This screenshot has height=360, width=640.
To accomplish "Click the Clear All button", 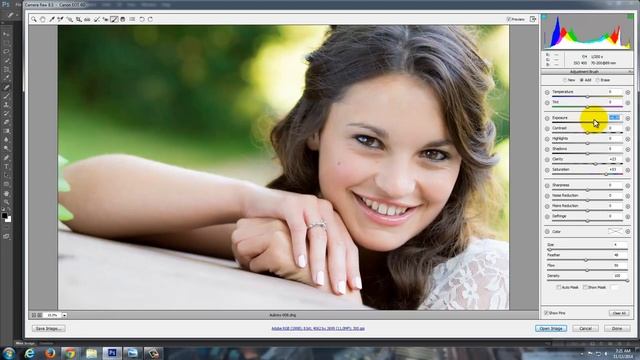I will [x=619, y=313].
